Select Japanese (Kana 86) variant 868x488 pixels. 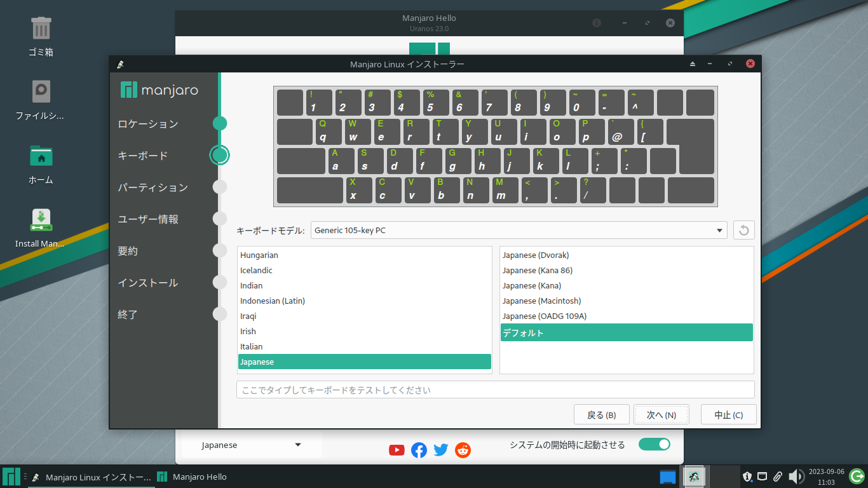click(627, 270)
